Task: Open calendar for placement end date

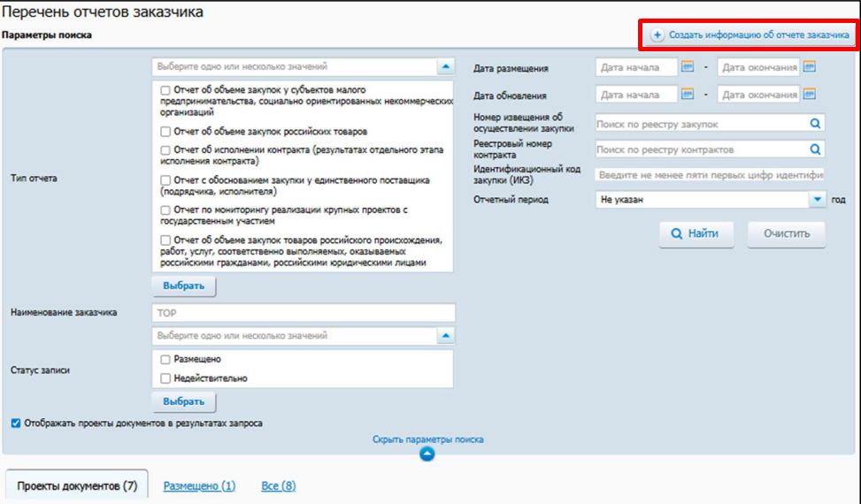Action: click(809, 67)
